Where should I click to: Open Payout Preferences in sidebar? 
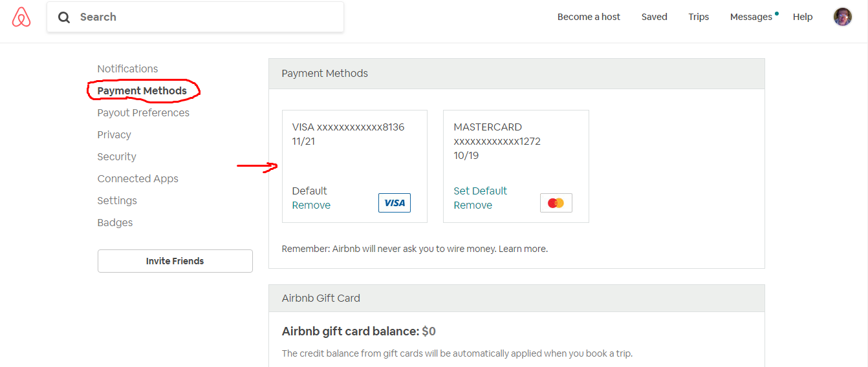tap(143, 112)
